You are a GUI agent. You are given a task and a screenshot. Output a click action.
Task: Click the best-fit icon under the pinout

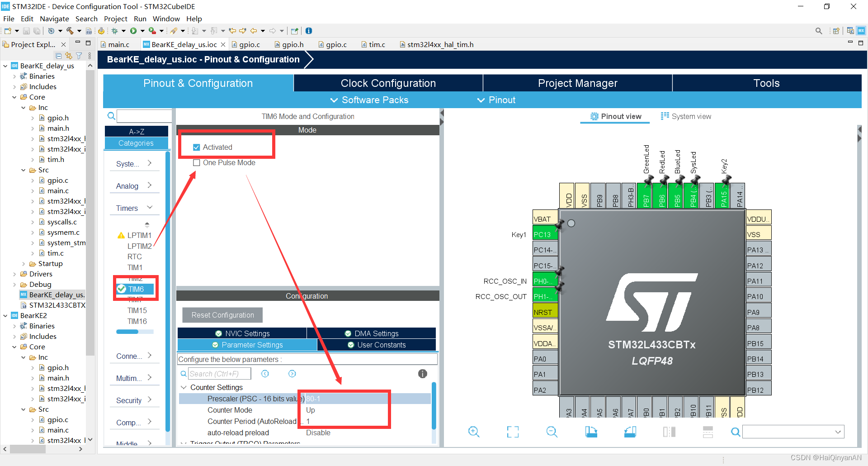point(513,432)
